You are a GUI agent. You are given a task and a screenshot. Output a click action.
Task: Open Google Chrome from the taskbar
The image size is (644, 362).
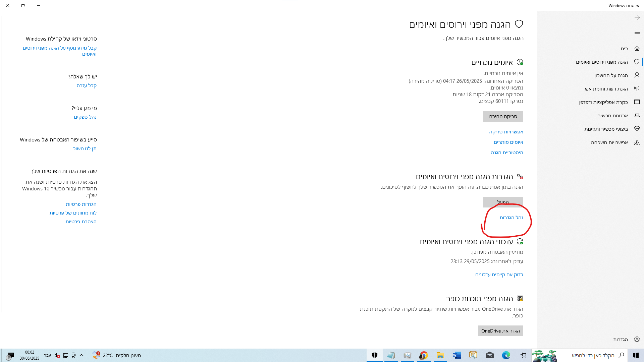point(424,355)
